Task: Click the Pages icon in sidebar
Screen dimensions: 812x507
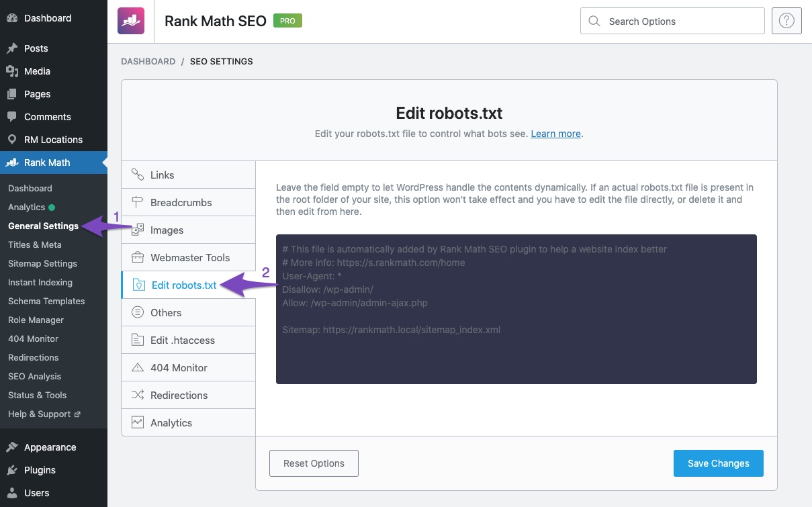Action: [12, 94]
